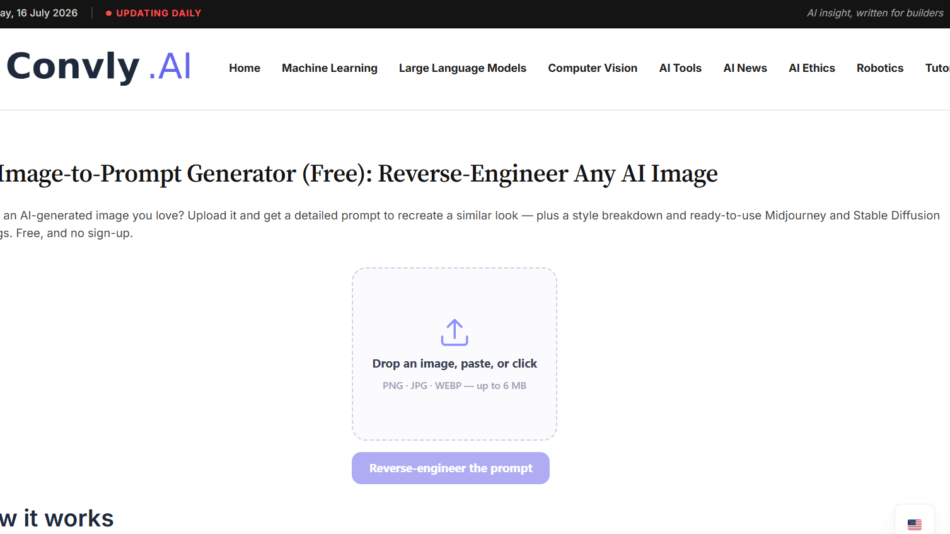Image resolution: width=950 pixels, height=534 pixels.
Task: Open Large Language Models category
Action: tap(462, 68)
